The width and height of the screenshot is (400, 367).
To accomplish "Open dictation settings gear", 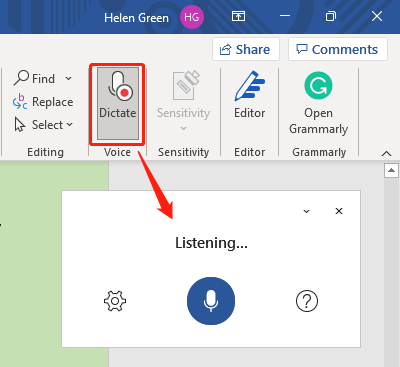I will pyautogui.click(x=115, y=301).
